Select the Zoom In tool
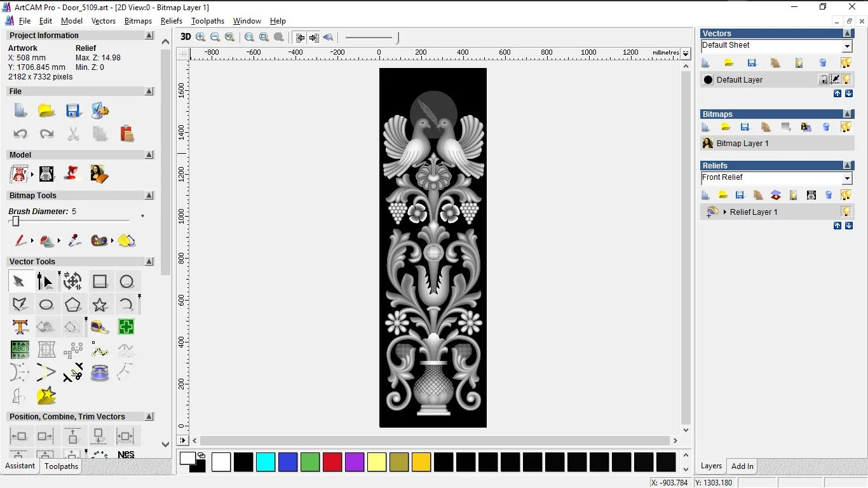Screen dimensions: 868x488 [x=200, y=37]
